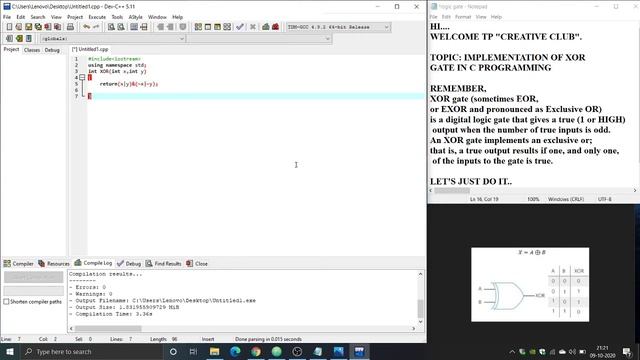Open Google Chrome from the taskbar

pyautogui.click(x=256, y=351)
